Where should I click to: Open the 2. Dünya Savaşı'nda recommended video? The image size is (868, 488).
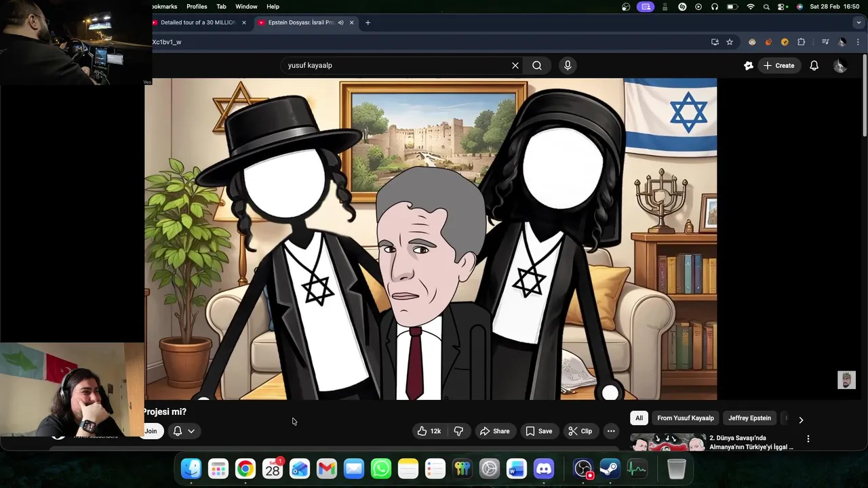point(751,443)
